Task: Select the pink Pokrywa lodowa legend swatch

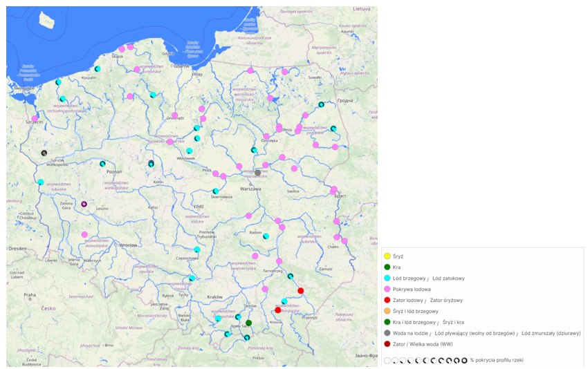Action: click(x=387, y=289)
